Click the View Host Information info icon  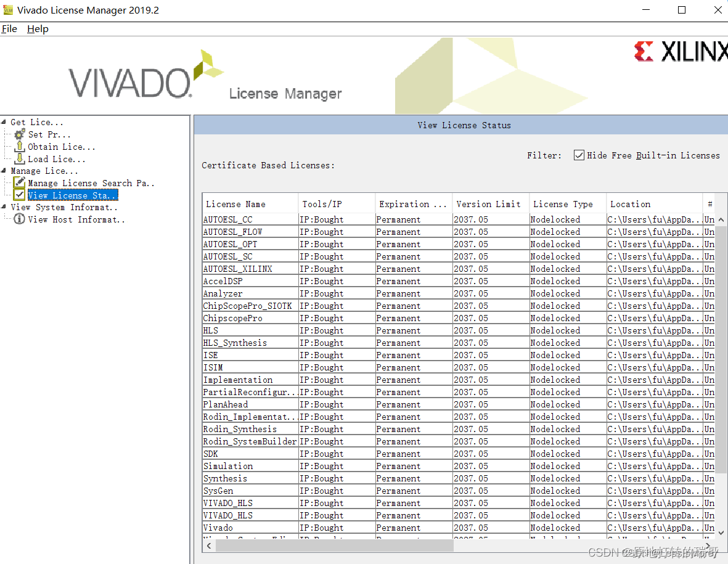tap(19, 219)
